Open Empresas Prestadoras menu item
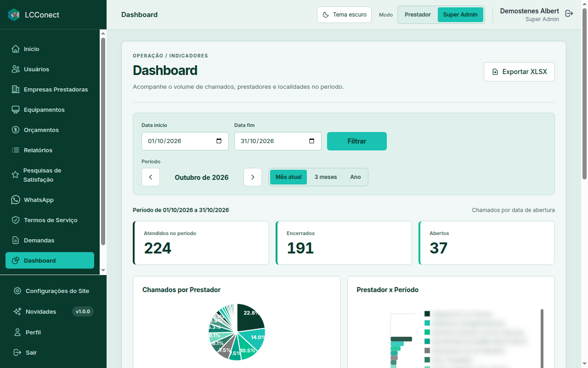The image size is (588, 368). pyautogui.click(x=50, y=89)
